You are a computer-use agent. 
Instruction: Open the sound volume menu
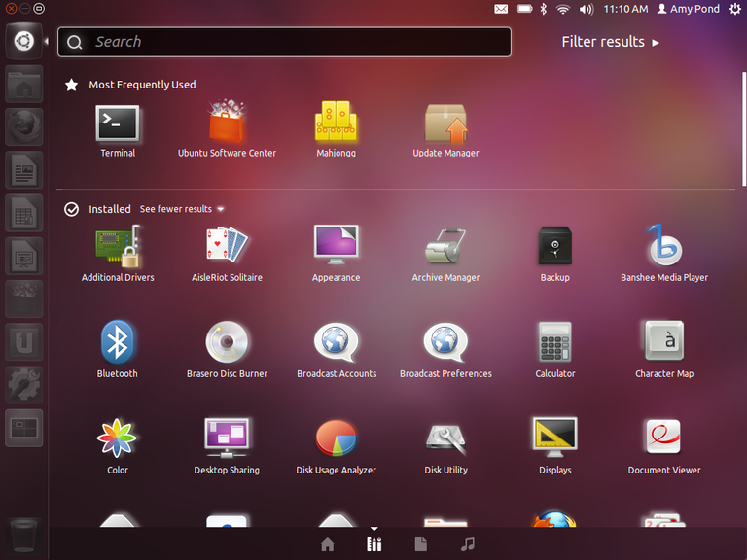587,9
